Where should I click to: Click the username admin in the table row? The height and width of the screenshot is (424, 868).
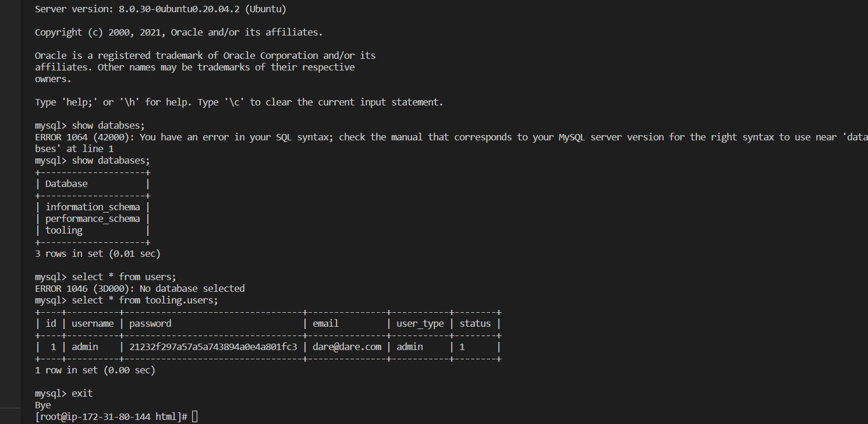(85, 347)
